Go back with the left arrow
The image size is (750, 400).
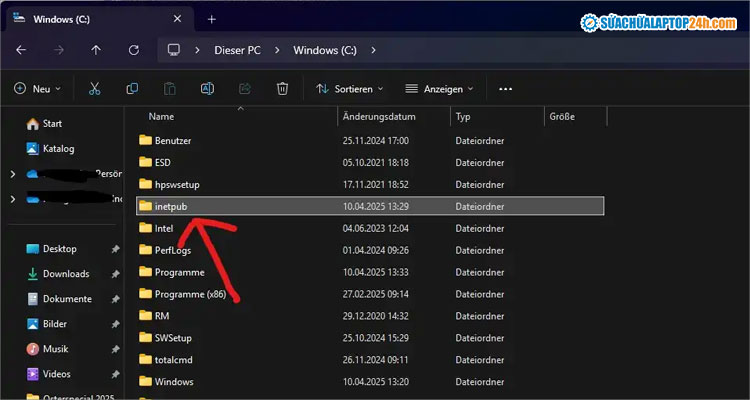coord(21,50)
